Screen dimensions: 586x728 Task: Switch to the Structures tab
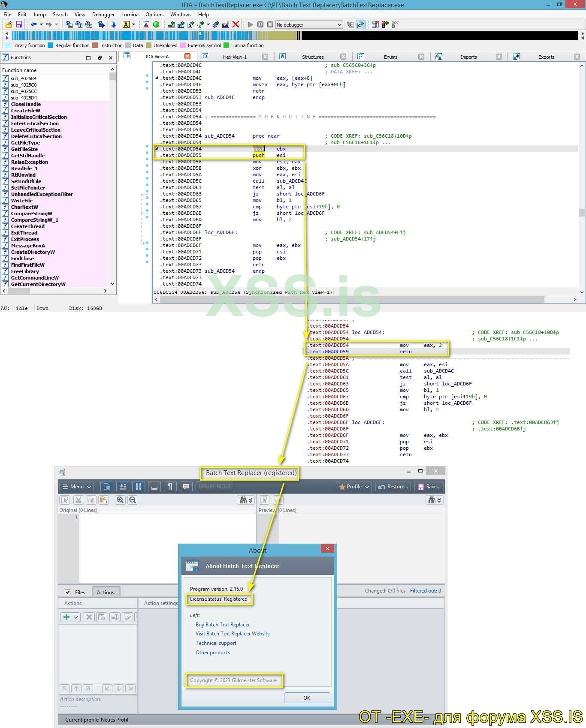pos(313,57)
